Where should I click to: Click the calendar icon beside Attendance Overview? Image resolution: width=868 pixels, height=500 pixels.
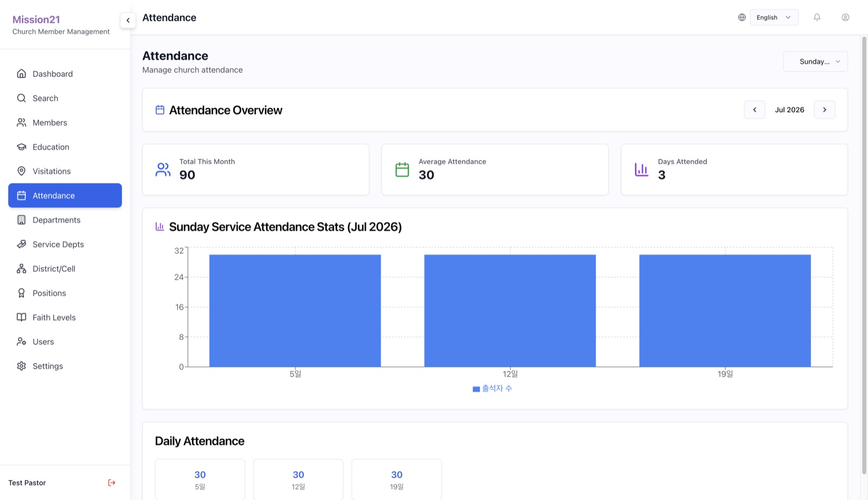point(160,110)
